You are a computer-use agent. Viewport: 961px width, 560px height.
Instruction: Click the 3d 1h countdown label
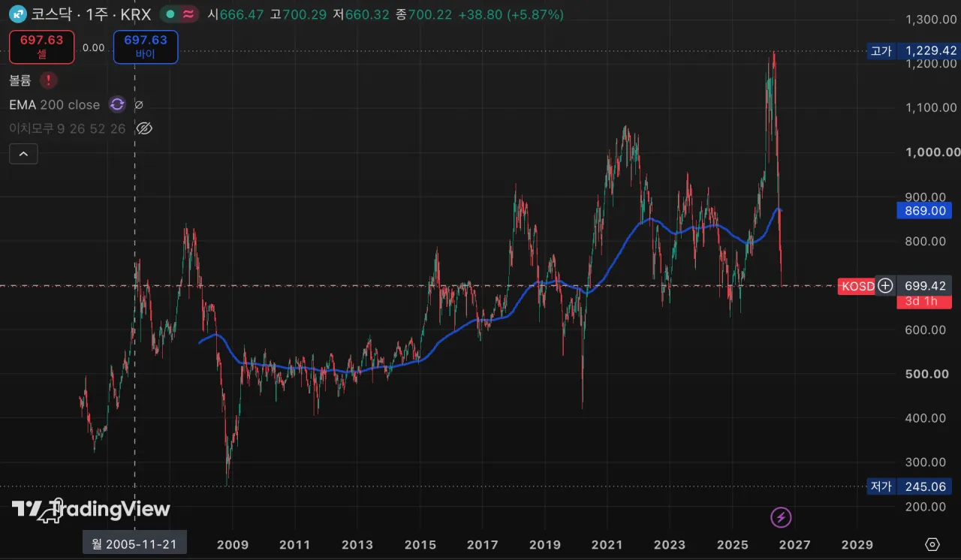(x=924, y=302)
